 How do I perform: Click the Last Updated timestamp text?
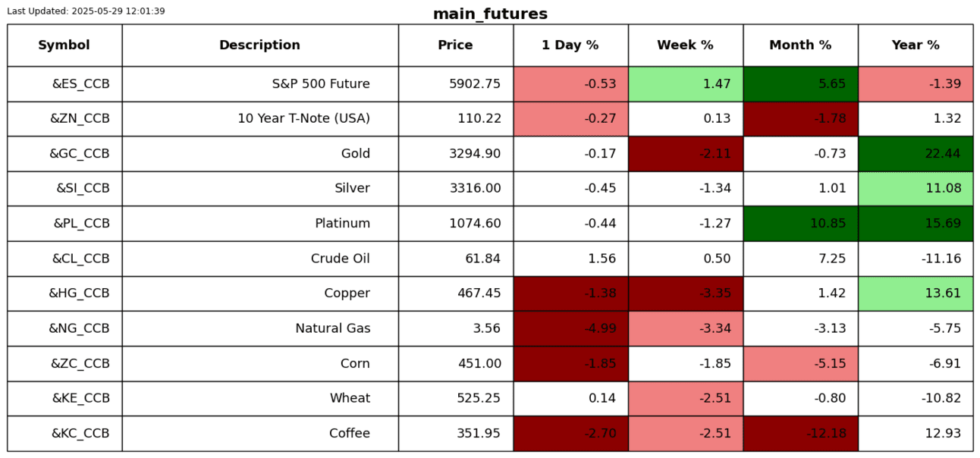coord(86,11)
